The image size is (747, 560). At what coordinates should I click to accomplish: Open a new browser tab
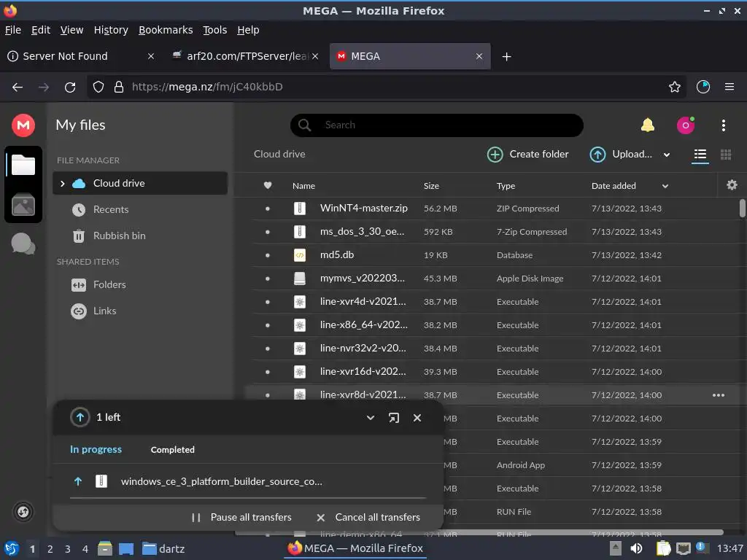[x=506, y=57]
